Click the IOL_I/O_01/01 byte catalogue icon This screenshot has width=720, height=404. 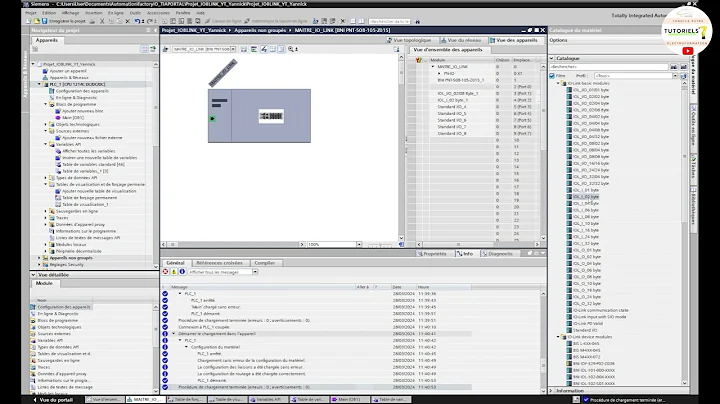point(569,90)
